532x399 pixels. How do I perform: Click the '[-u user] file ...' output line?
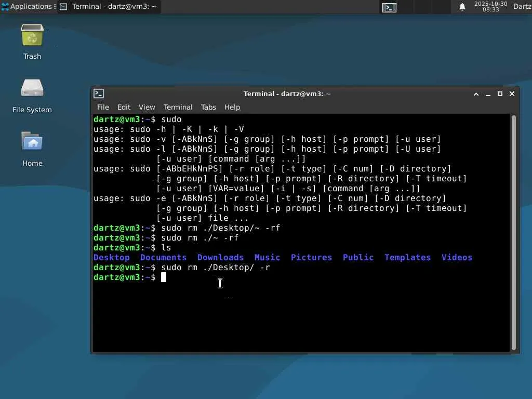tap(203, 218)
